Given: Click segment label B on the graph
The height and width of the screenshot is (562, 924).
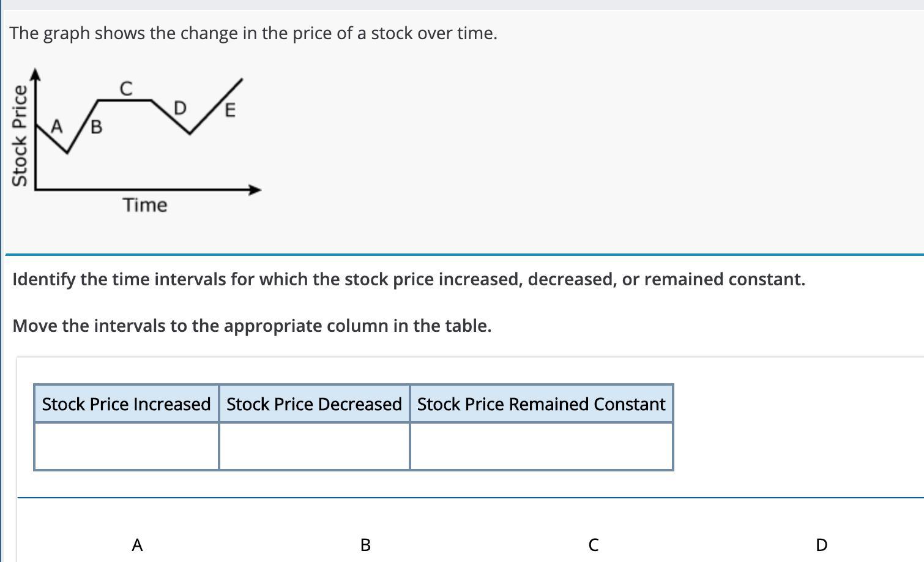Looking at the screenshot, I should (97, 127).
